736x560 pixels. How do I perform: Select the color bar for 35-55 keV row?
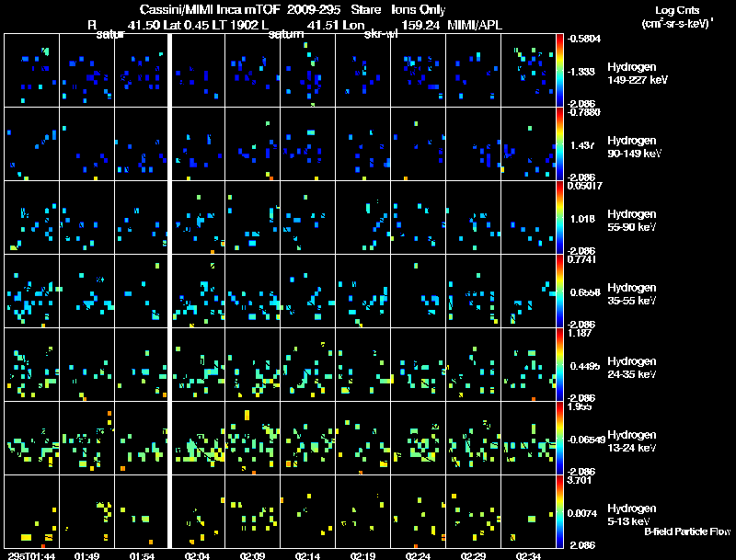coord(559,291)
